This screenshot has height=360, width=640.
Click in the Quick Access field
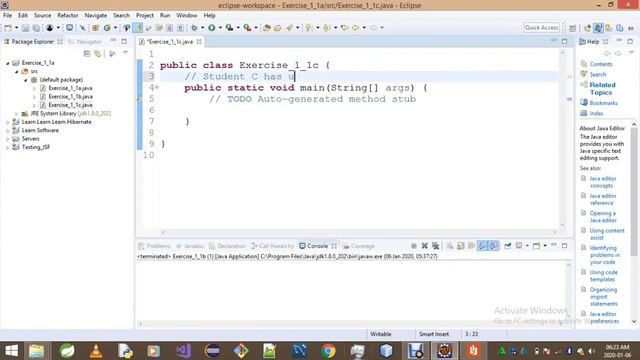[x=541, y=27]
